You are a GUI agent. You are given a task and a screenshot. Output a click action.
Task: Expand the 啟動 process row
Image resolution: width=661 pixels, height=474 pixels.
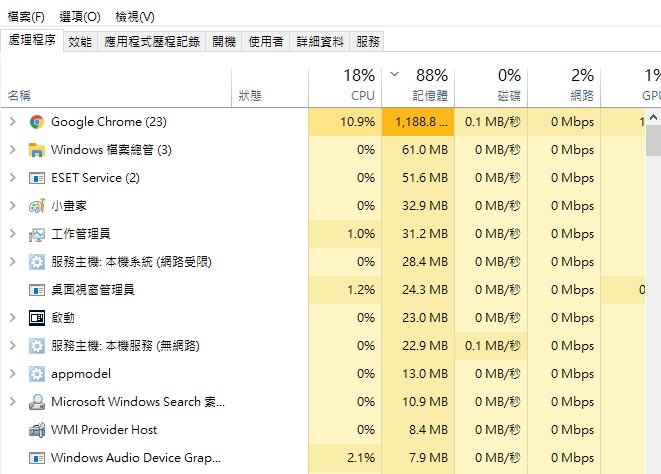(x=13, y=318)
